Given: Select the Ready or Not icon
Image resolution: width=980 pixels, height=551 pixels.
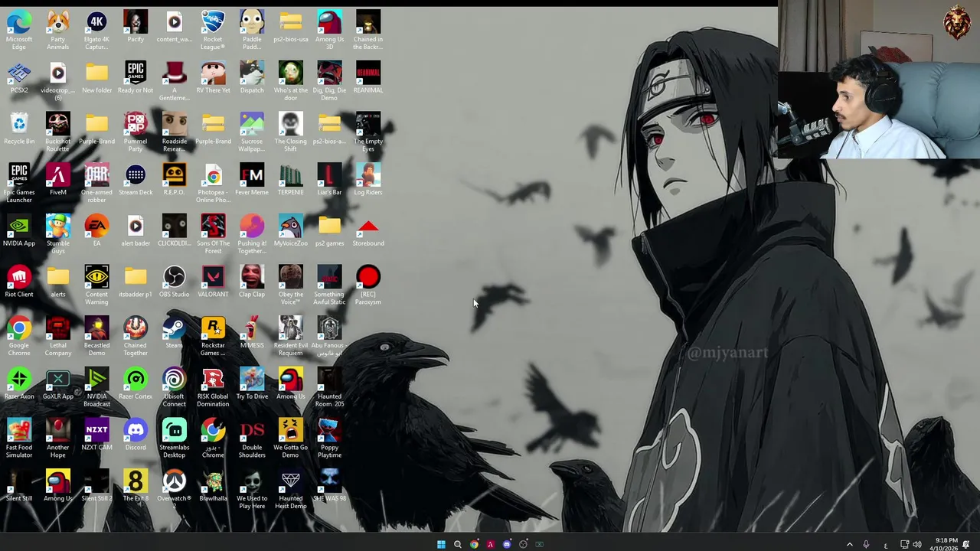Looking at the screenshot, I should coord(136,77).
